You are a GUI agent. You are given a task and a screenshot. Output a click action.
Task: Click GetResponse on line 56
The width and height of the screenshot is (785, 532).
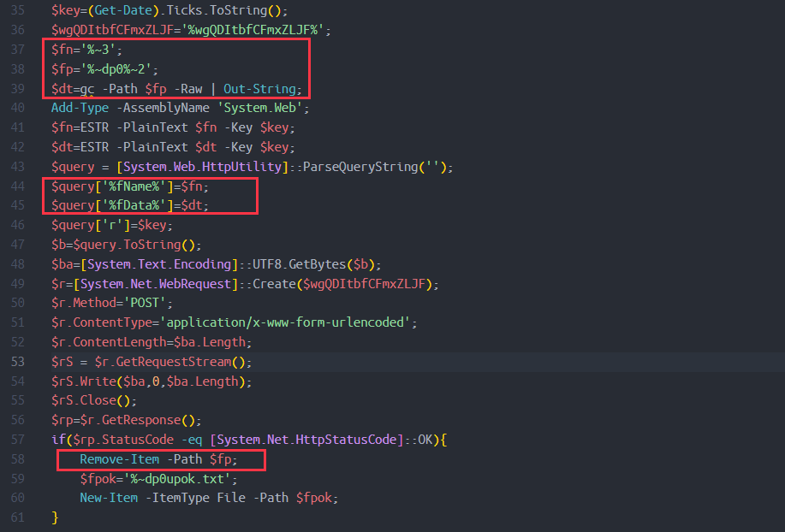click(141, 420)
